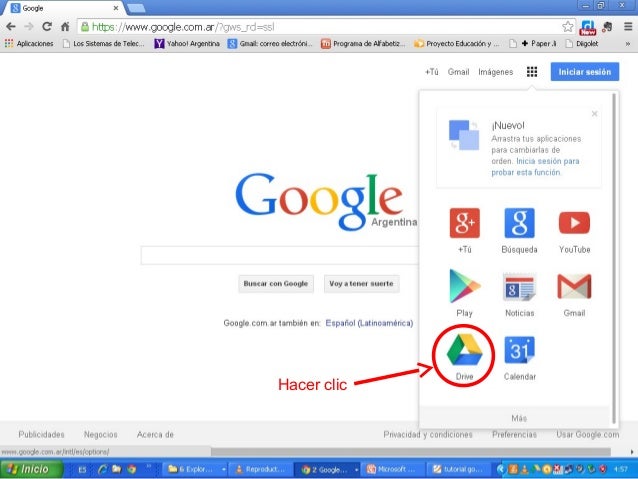Open the Preferencias footer link
The height and width of the screenshot is (479, 638).
tap(514, 434)
